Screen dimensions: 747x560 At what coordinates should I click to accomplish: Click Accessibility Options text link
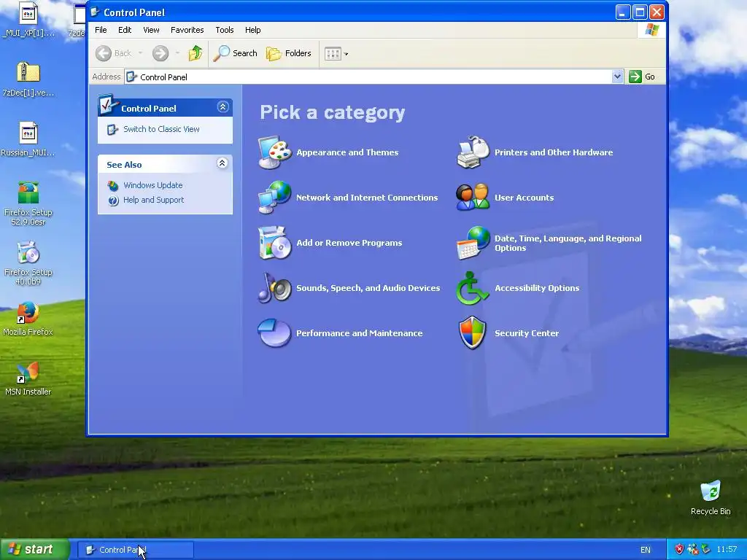pos(537,288)
